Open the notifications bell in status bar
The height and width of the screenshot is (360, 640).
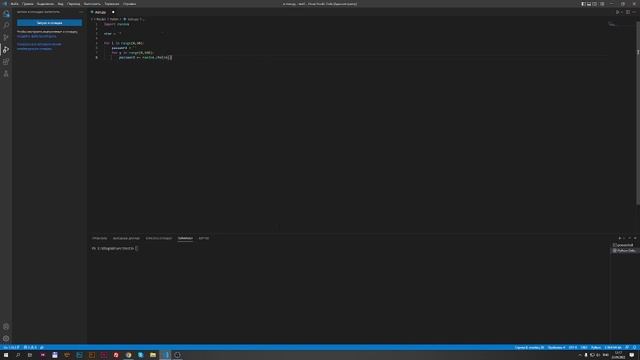[635, 347]
